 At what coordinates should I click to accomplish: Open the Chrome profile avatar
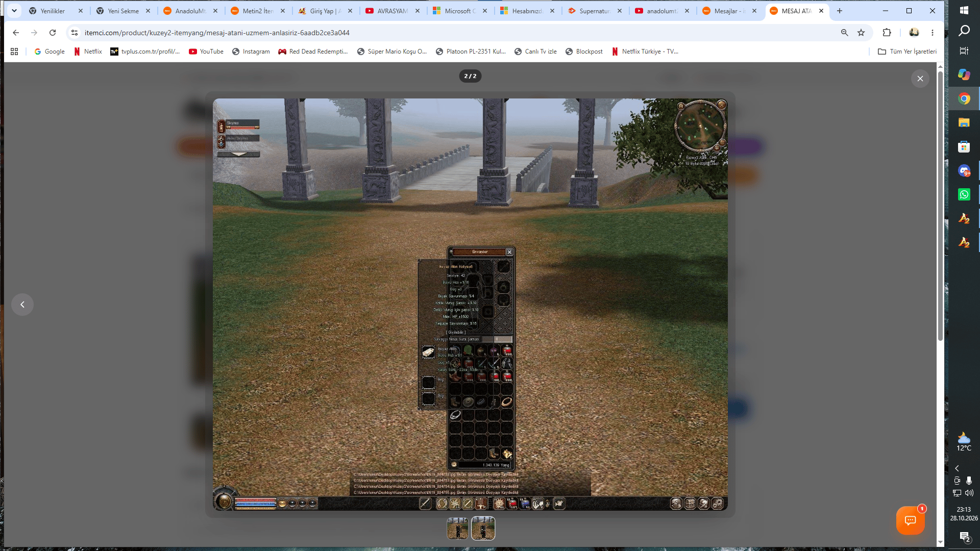(x=914, y=33)
